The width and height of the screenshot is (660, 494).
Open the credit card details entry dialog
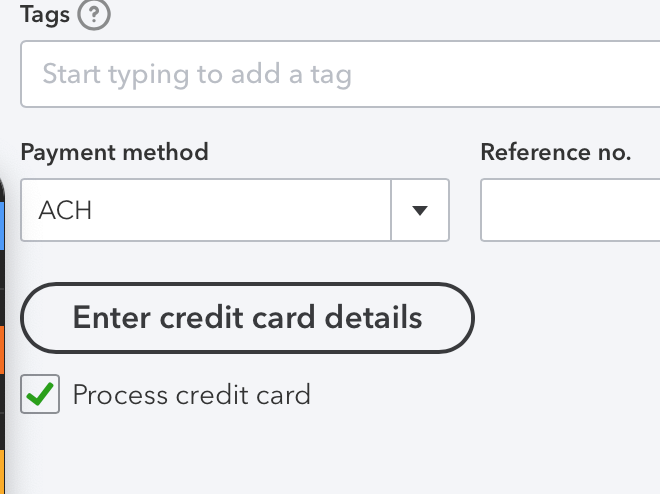point(247,318)
